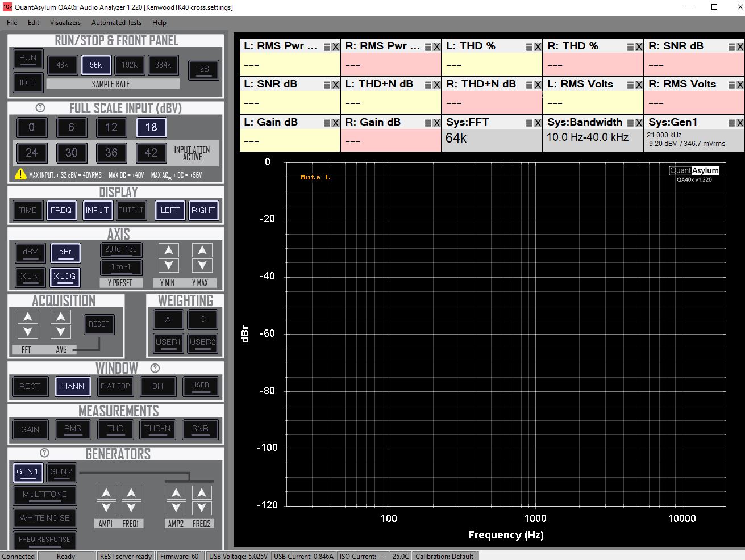Click the Generators help question mark icon

pyautogui.click(x=44, y=453)
